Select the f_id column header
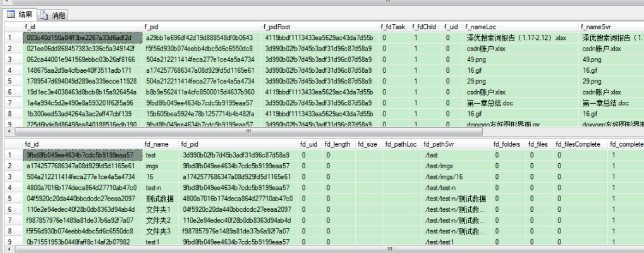This screenshot has height=253, width=644. [82, 27]
